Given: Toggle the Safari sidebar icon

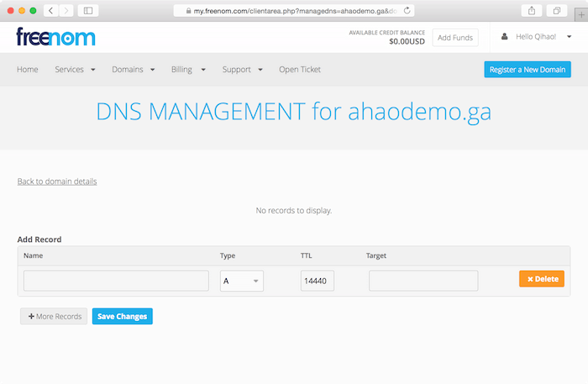Looking at the screenshot, I should (88, 10).
